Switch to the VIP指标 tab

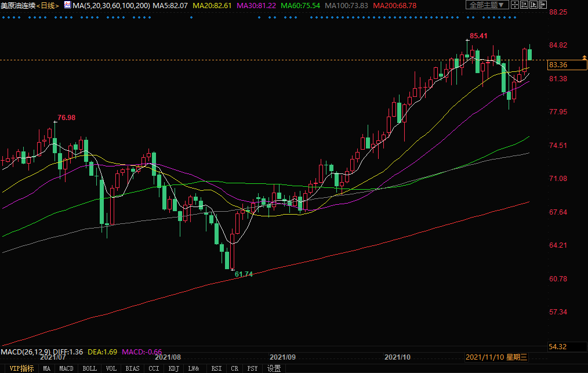[x=19, y=368]
